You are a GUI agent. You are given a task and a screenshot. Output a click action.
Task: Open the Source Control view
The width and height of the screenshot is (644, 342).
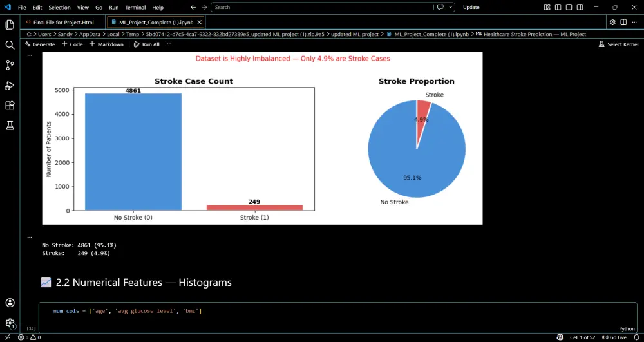coord(10,65)
